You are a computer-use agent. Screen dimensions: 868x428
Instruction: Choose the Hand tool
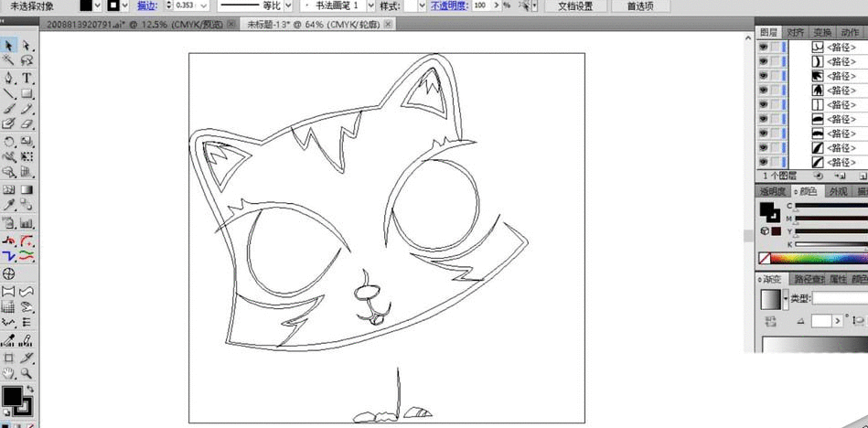(x=9, y=373)
